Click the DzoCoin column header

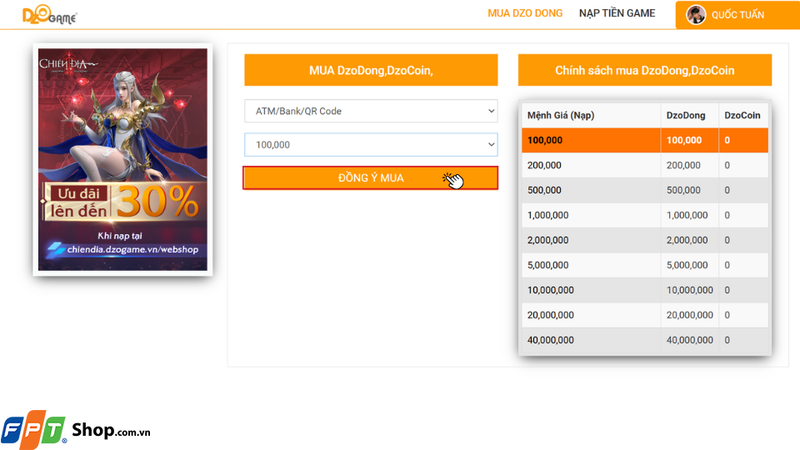[x=743, y=115]
